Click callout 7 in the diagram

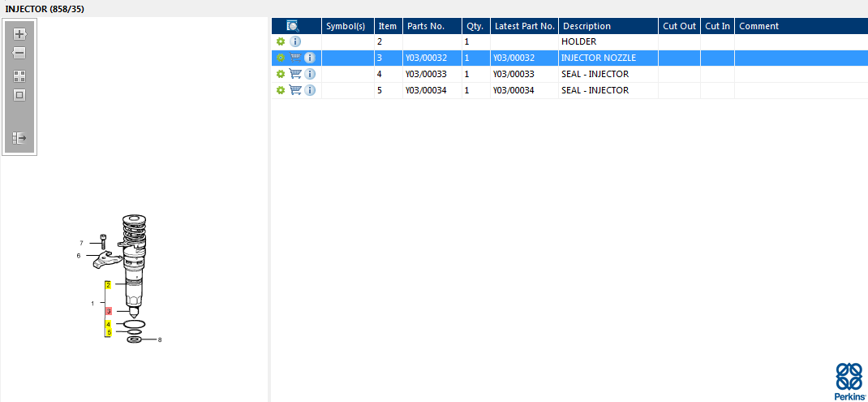81,243
